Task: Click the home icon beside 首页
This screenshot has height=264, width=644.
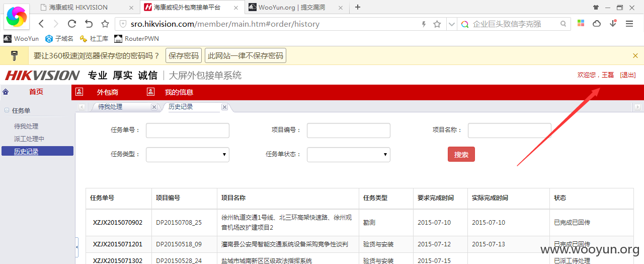Action: [x=6, y=92]
